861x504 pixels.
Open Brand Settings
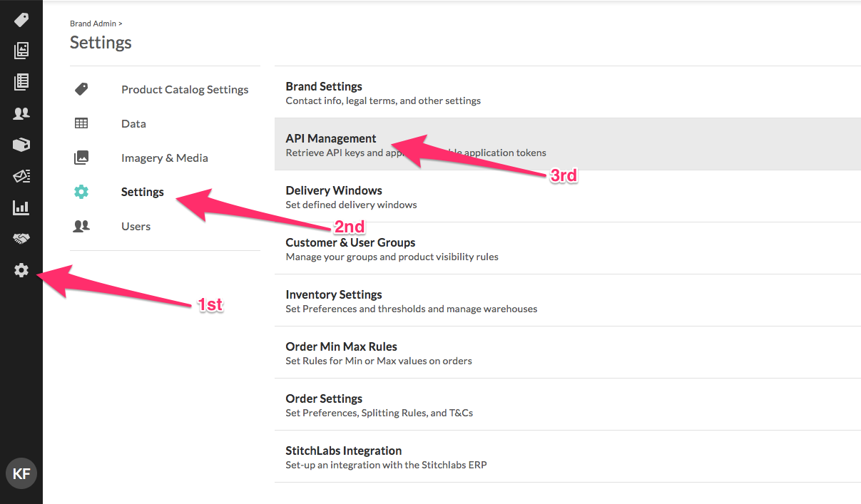coord(568,93)
